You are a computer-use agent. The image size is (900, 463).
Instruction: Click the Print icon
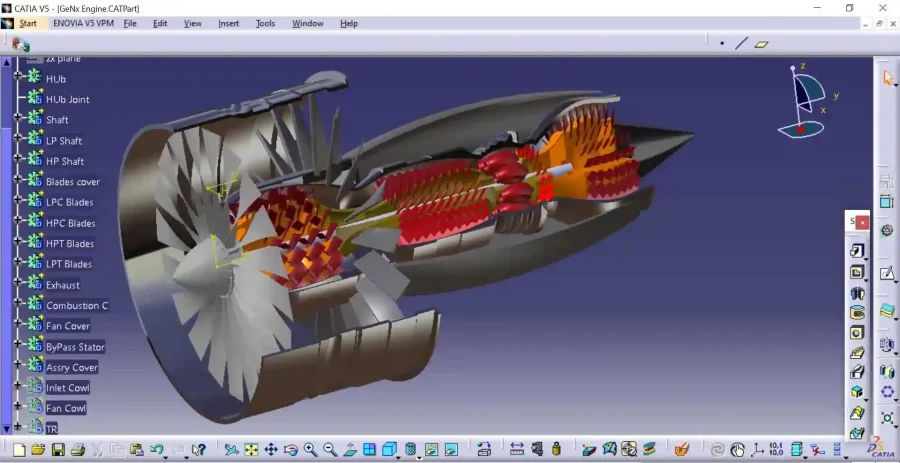[77, 450]
